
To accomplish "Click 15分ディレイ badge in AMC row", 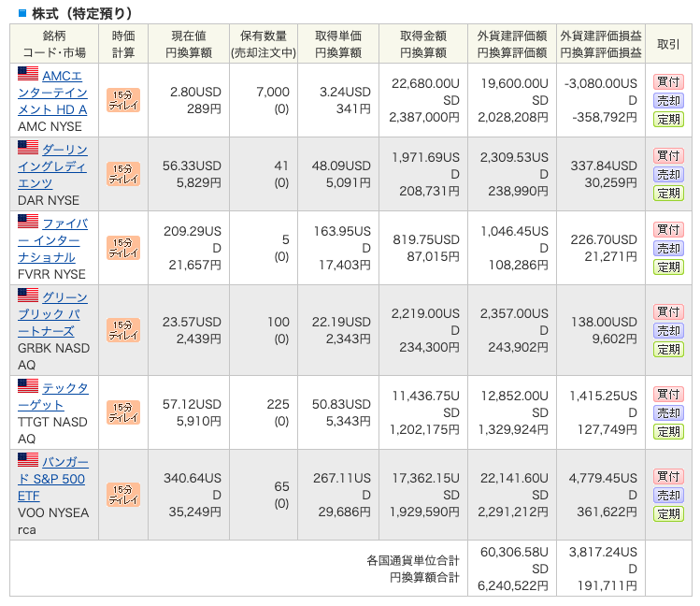I will tap(123, 100).
